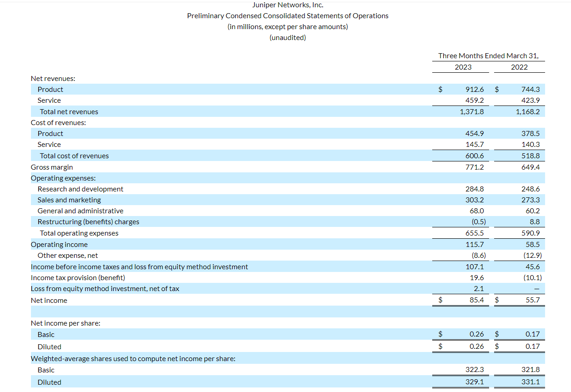Select the 2023 Sales and marketing value 303.2
This screenshot has height=392, width=571.
tap(475, 200)
